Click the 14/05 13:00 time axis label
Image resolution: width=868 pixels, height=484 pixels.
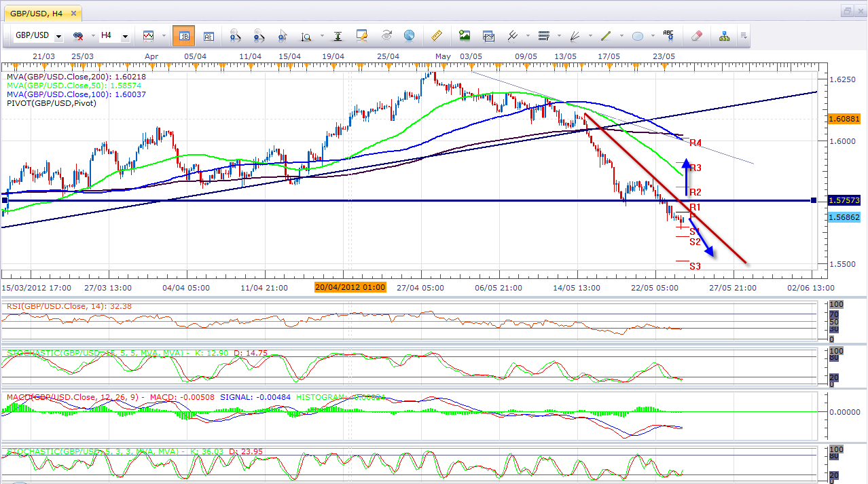[x=576, y=287]
